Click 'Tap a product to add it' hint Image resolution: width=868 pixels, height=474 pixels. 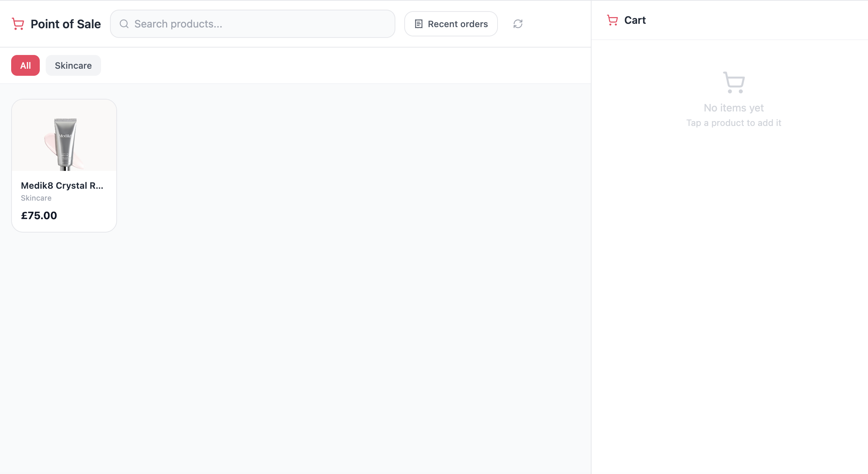coord(734,123)
